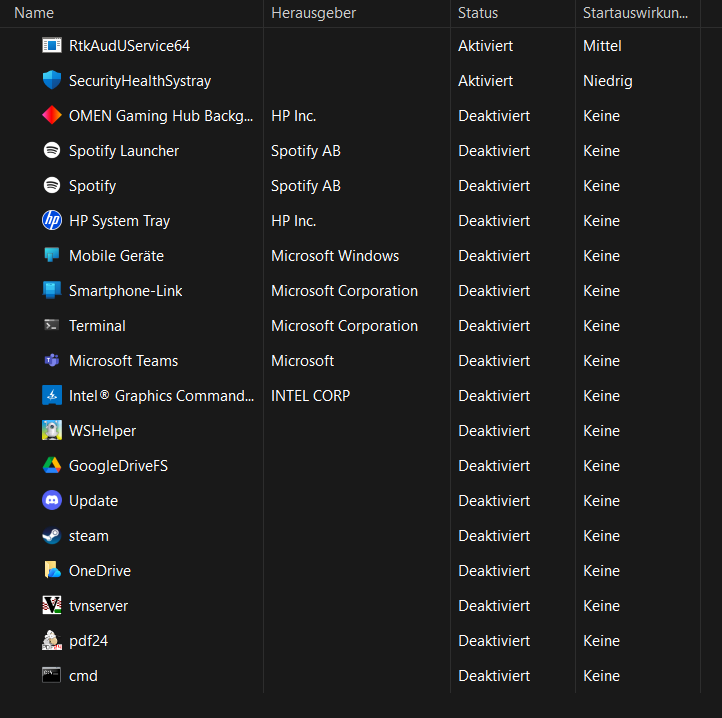Viewport: 722px width, 718px height.
Task: Click Microsoft Corporation publisher of Terminal
Action: click(x=344, y=326)
